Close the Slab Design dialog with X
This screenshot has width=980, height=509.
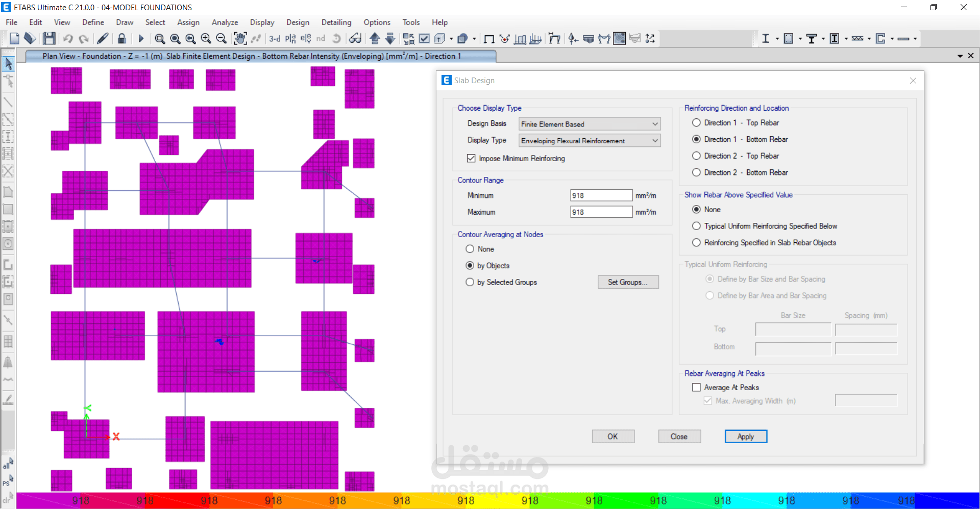click(913, 81)
